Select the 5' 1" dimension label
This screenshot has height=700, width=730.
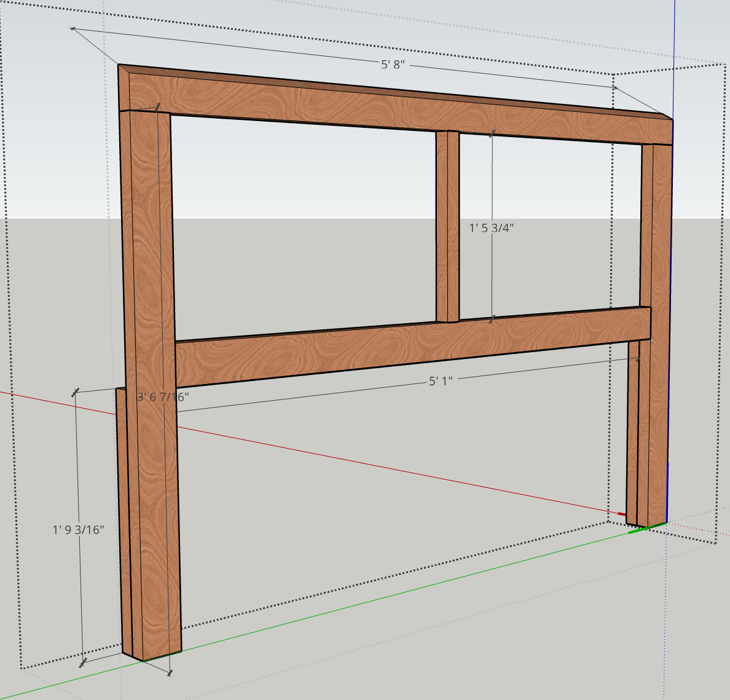click(441, 381)
